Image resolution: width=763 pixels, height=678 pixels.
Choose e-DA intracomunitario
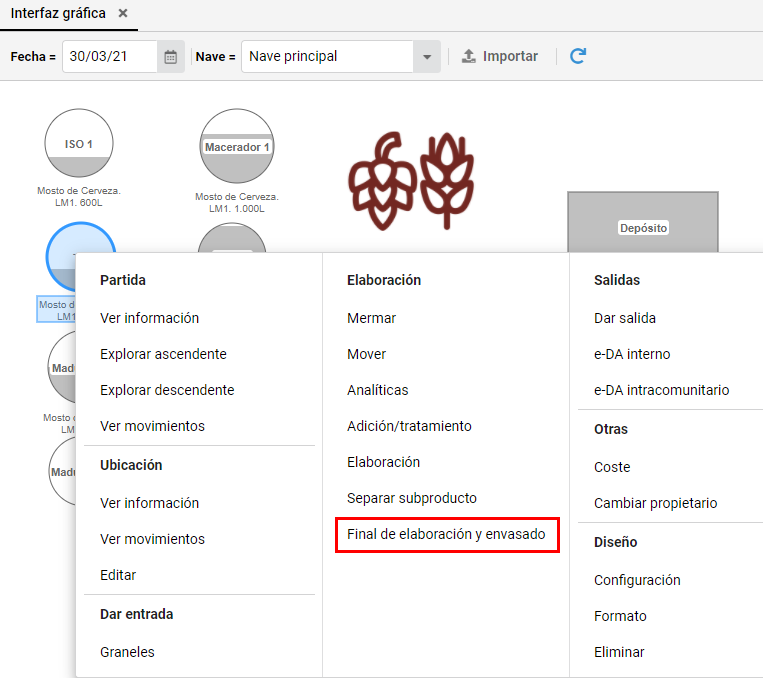(661, 390)
